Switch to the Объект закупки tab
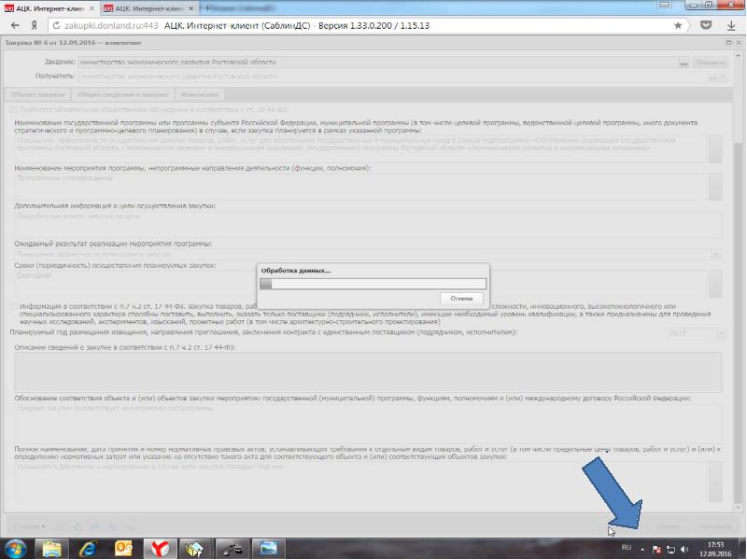This screenshot has height=560, width=747. click(x=37, y=94)
